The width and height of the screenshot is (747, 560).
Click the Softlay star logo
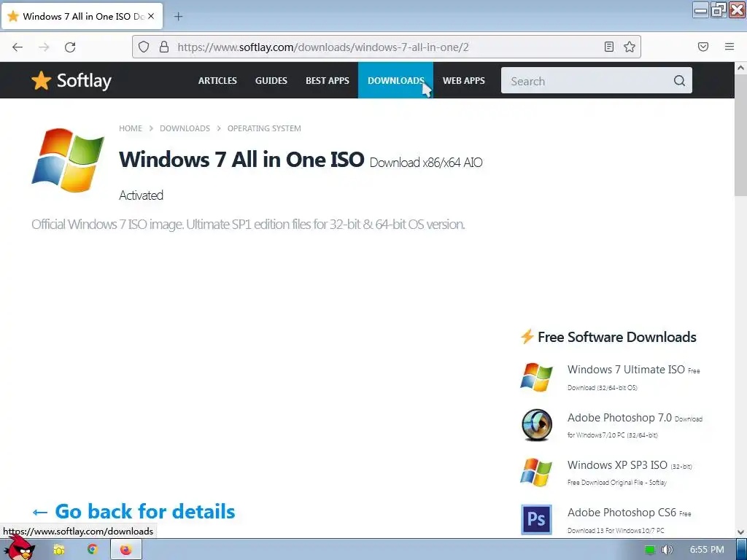pos(42,80)
